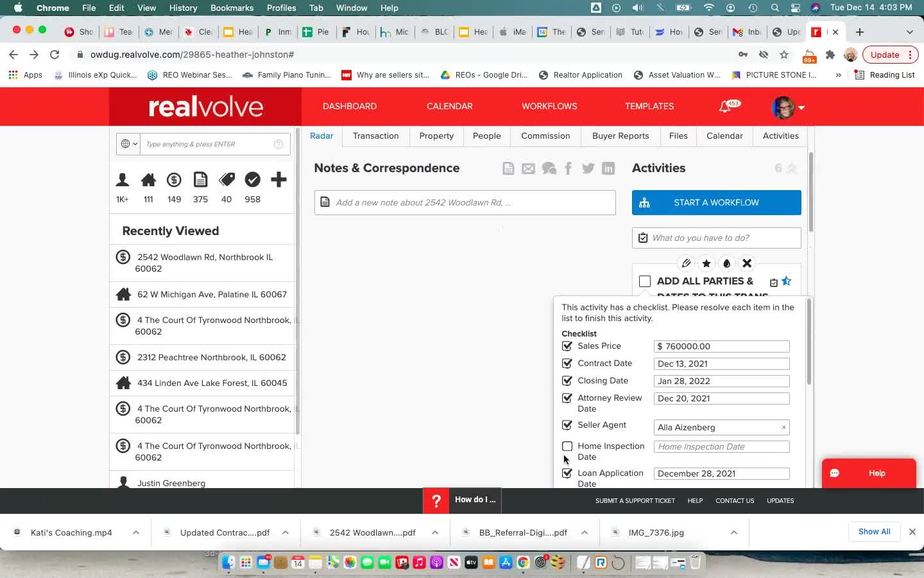Image resolution: width=924 pixels, height=578 pixels.
Task: Open the user profile avatar dropdown
Action: [x=788, y=107]
